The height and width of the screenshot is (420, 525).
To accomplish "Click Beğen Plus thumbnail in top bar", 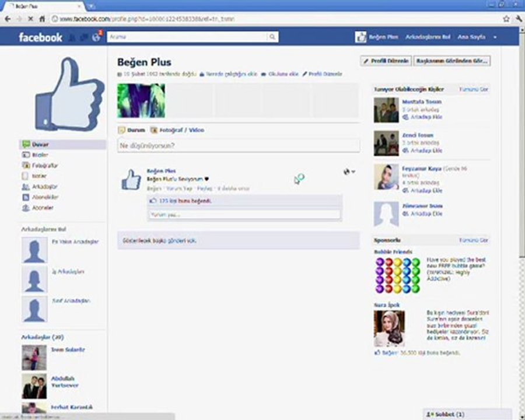I will pyautogui.click(x=360, y=37).
